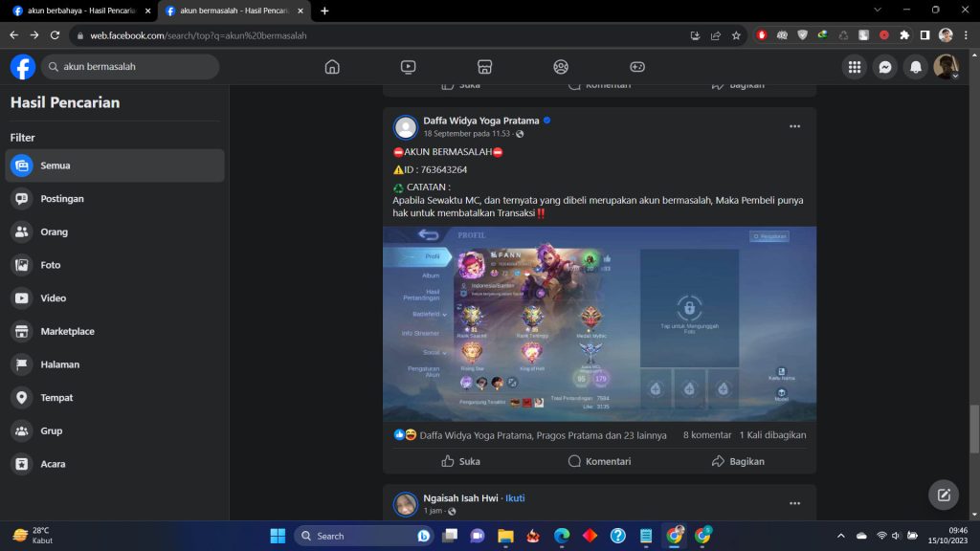Open Ngaisah's post options three-dot menu

pos(794,503)
